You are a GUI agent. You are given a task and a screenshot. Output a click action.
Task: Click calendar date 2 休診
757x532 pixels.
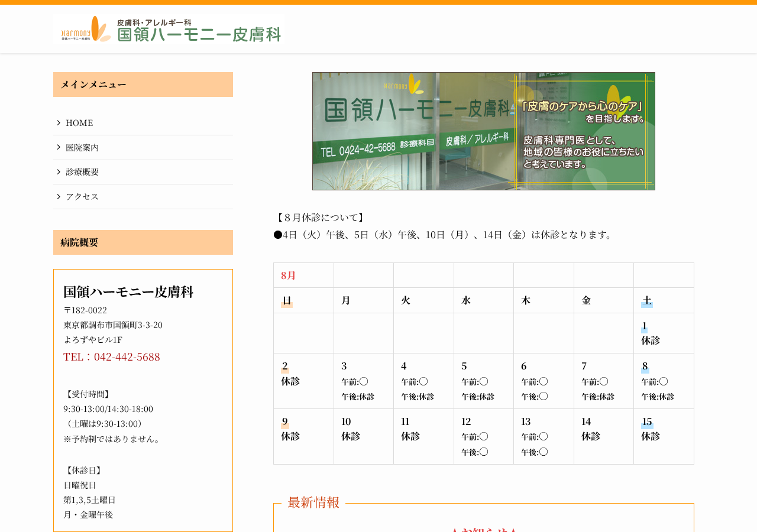coord(303,381)
